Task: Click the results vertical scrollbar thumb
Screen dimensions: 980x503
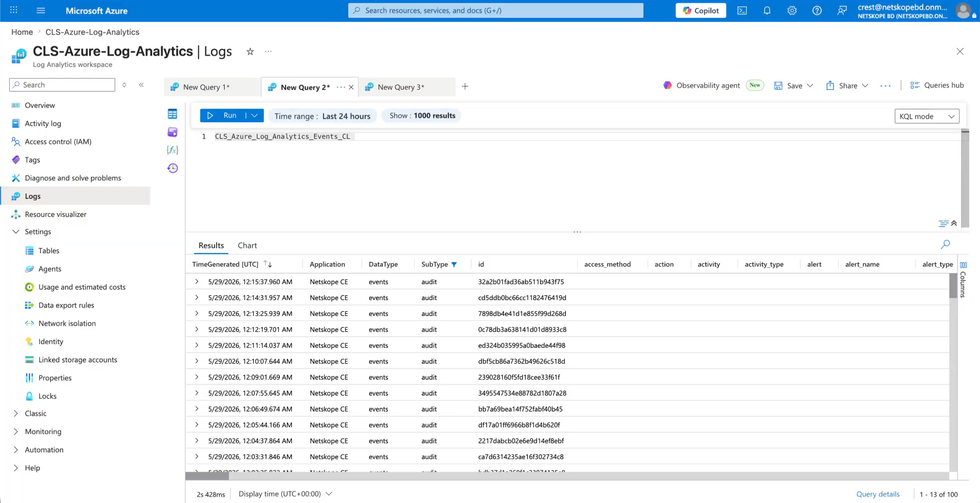Action: [x=953, y=286]
